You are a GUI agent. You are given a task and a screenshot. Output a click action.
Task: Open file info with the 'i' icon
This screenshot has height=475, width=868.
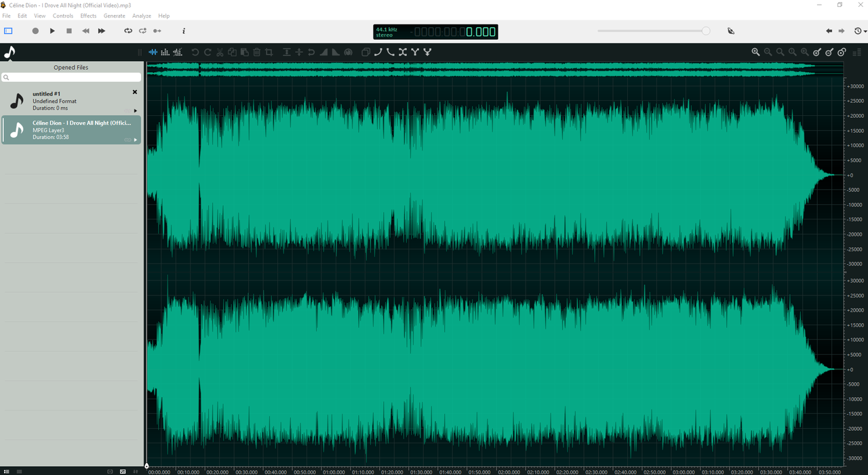[x=184, y=30]
